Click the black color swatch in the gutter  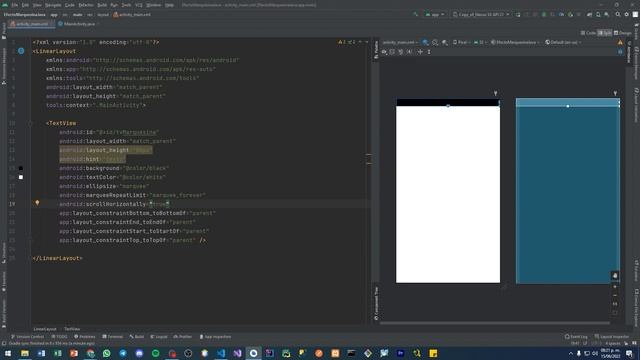click(21, 168)
